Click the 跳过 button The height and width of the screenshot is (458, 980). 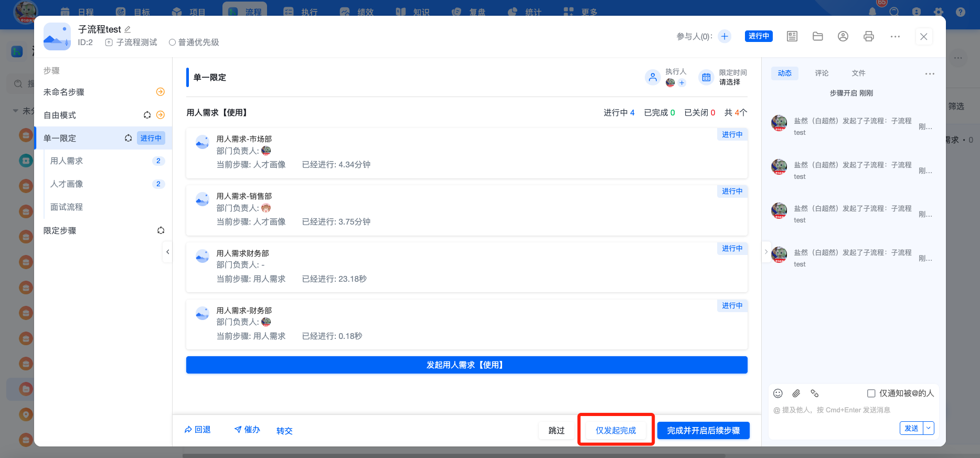[x=557, y=430]
